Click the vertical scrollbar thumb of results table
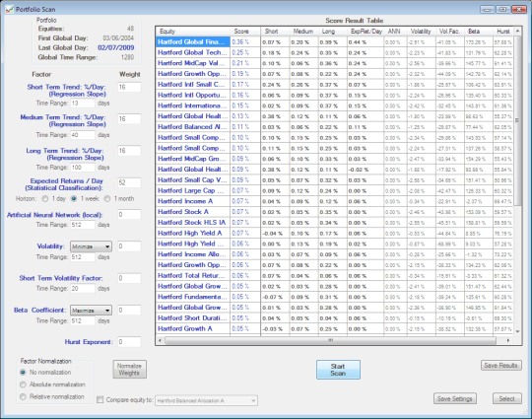 tap(517, 120)
